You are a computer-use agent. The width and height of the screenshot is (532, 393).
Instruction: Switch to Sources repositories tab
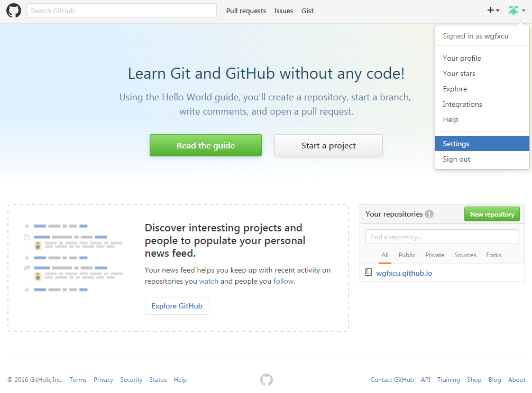465,255
